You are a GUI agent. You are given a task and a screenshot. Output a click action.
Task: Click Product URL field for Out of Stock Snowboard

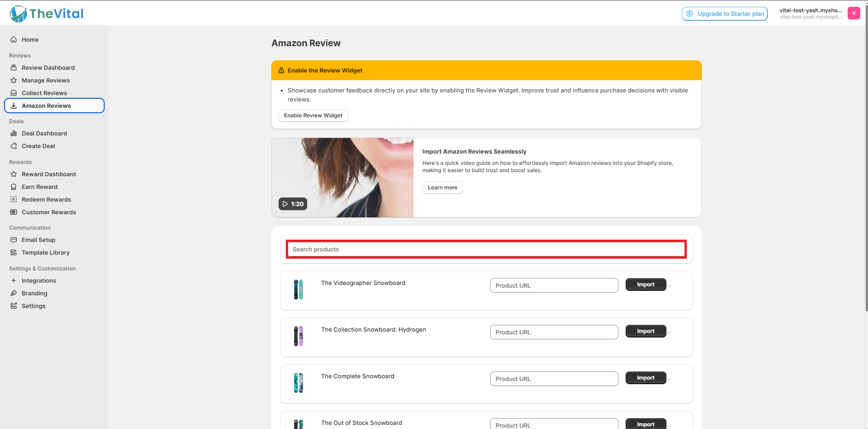(554, 424)
